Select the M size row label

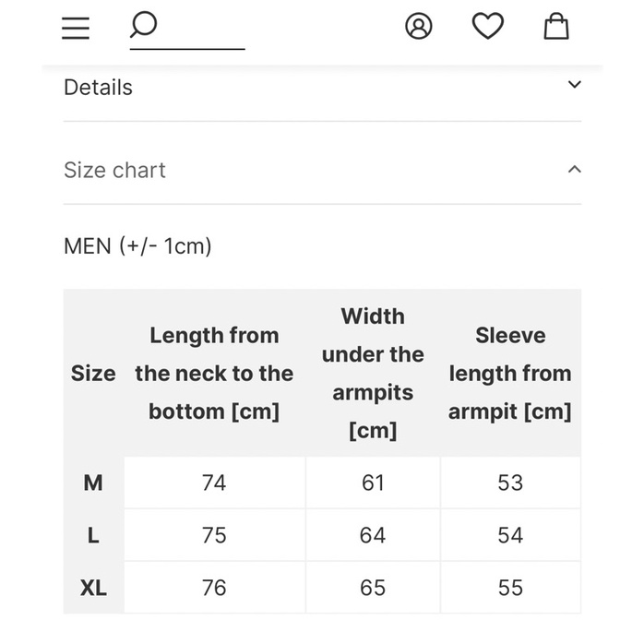click(x=93, y=483)
